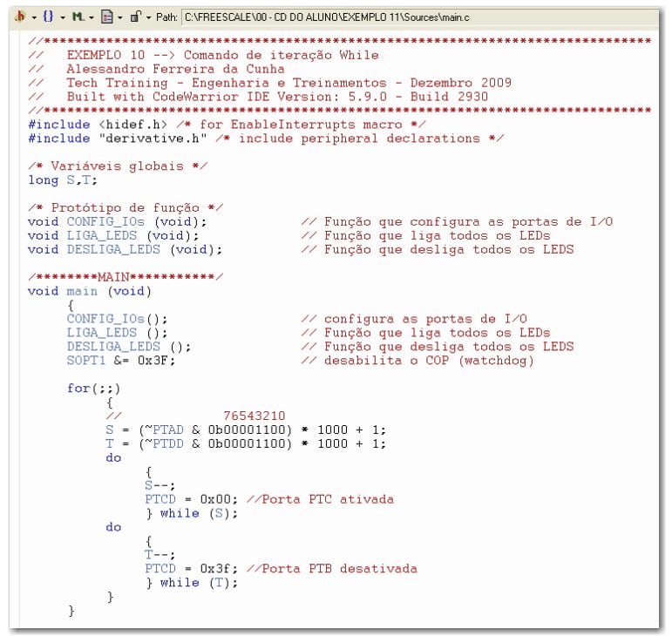The image size is (672, 636).
Task: Click the document settings page icon
Action: [x=106, y=17]
